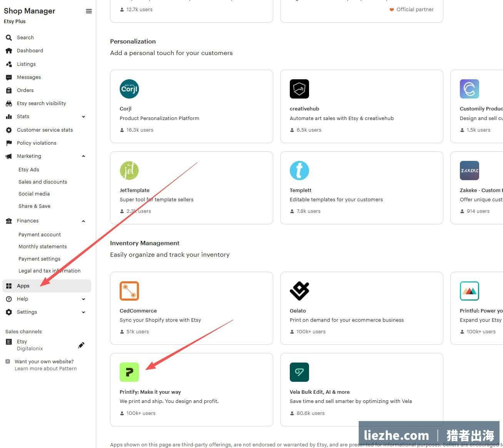
Task: Open Printify: Make it your way title
Action: (x=150, y=392)
